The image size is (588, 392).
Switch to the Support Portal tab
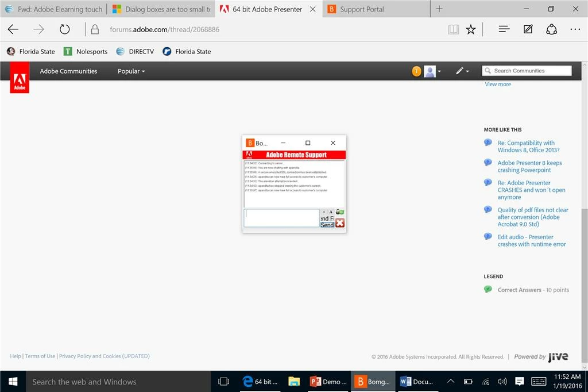377,9
